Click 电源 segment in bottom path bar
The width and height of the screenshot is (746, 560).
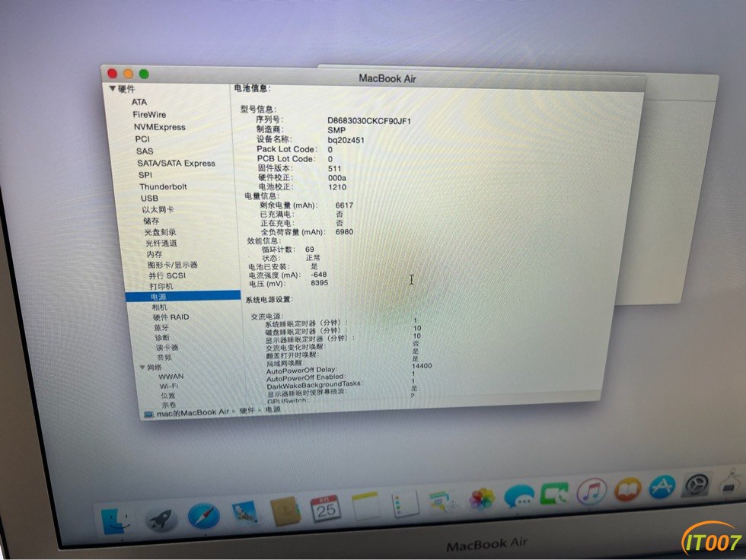coord(273,409)
